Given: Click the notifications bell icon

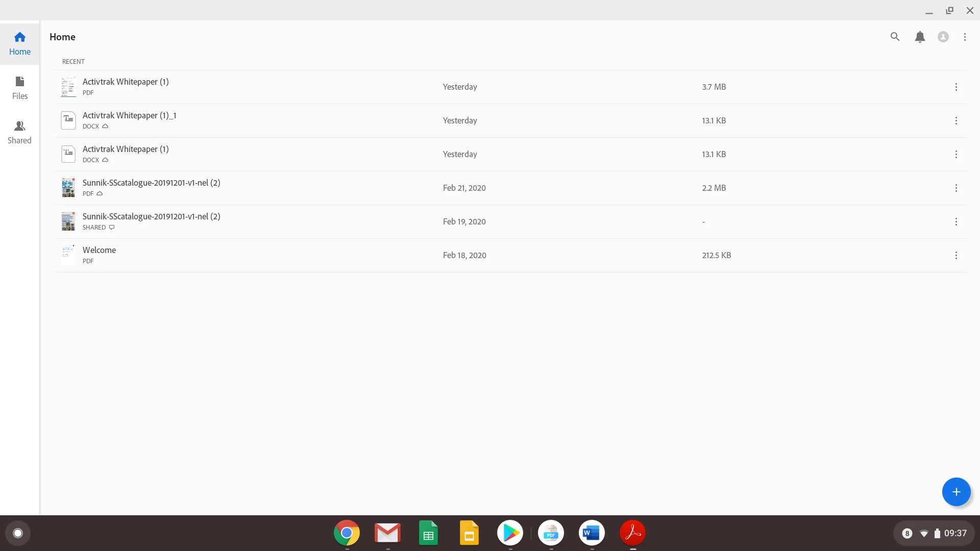Looking at the screenshot, I should 920,37.
